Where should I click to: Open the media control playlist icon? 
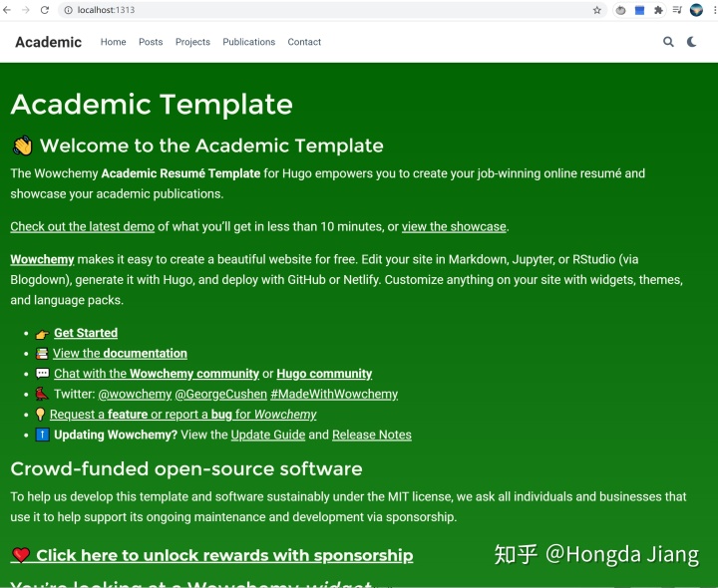[x=677, y=10]
